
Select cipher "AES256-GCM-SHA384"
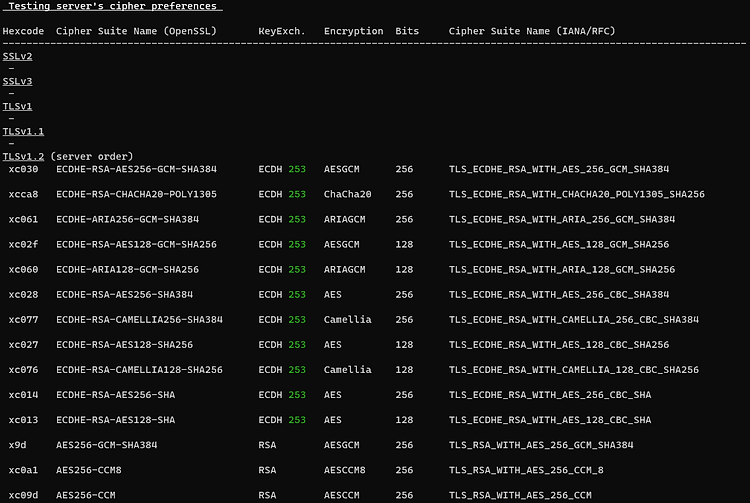click(x=107, y=445)
